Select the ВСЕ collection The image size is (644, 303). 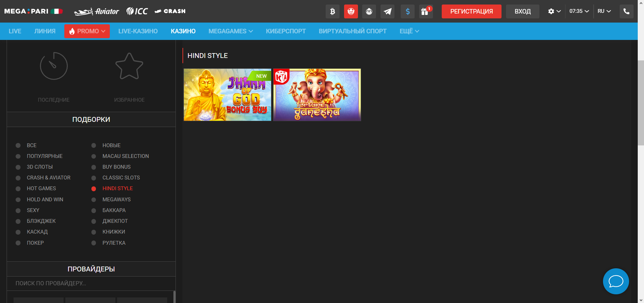[32, 145]
